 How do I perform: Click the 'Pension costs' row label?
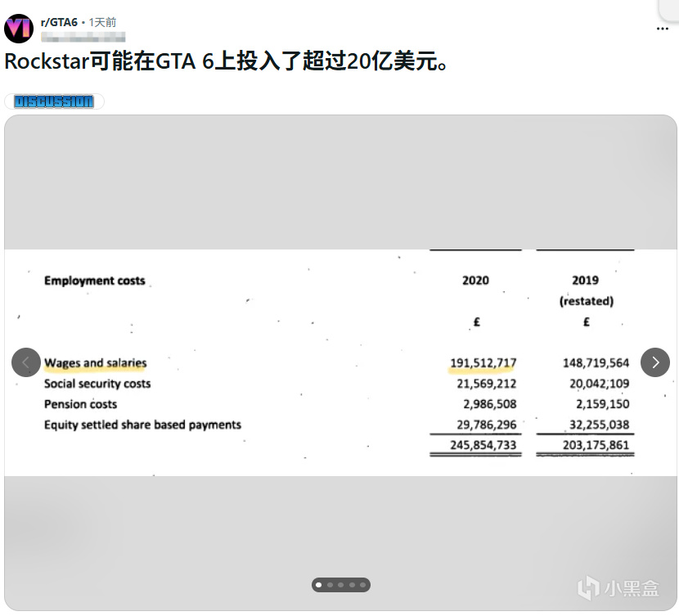(x=80, y=404)
